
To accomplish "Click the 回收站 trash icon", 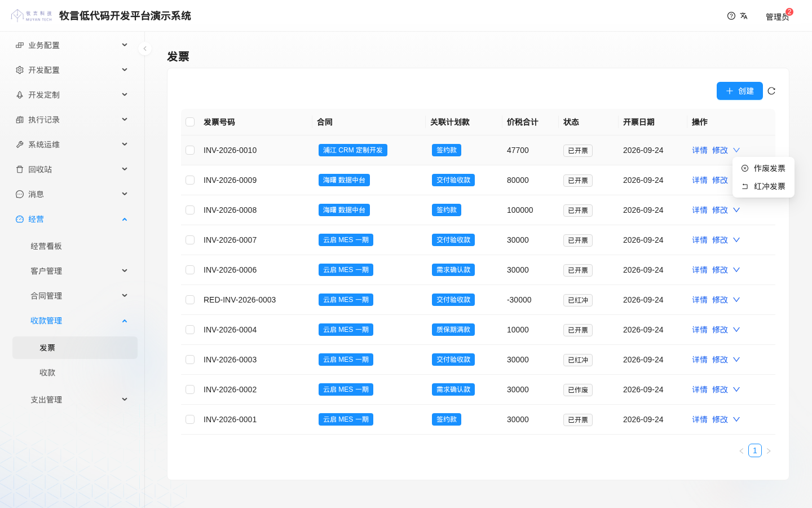I will [x=20, y=169].
